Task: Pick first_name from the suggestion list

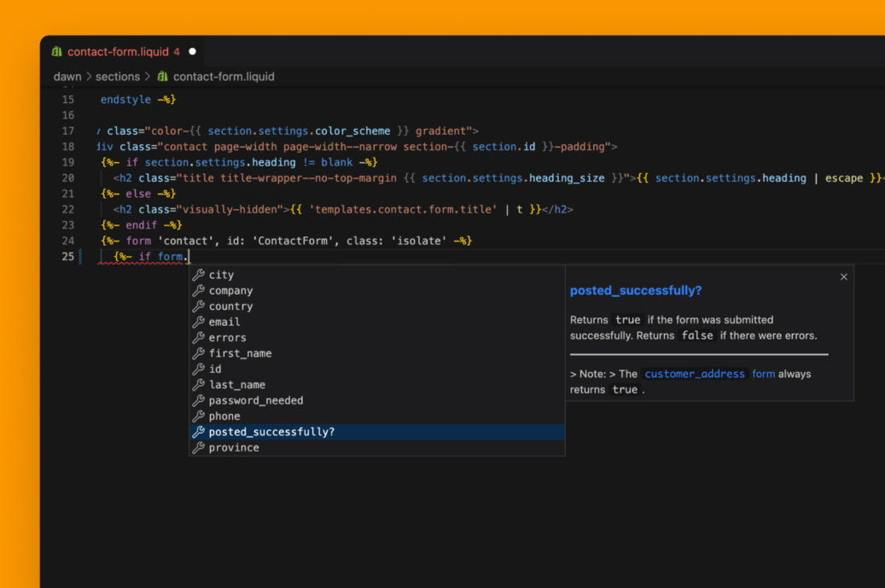Action: coord(240,353)
